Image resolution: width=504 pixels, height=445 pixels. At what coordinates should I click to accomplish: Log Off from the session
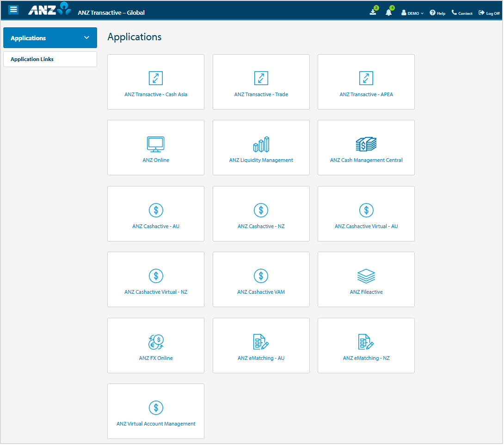click(489, 13)
